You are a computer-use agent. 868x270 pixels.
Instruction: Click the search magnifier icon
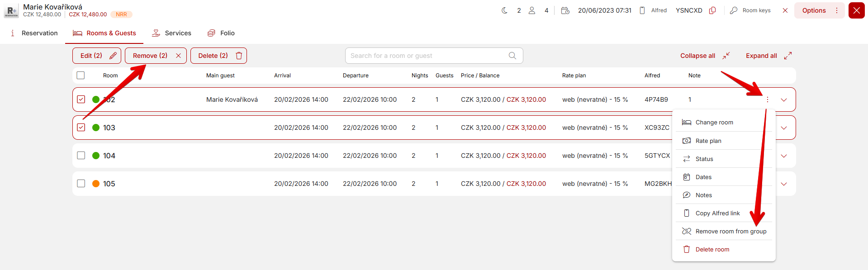[x=512, y=56]
